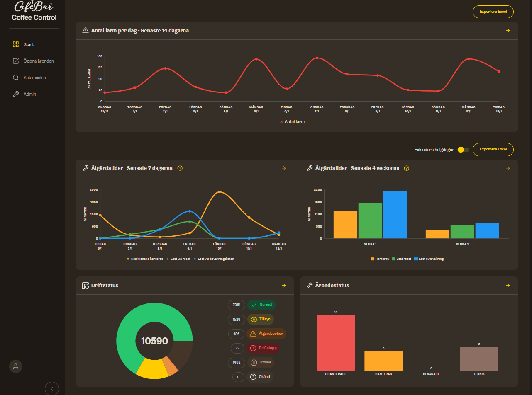Click help icon beside Senaste 7 dagarna
Viewport: 532px width, 395px height.
180,168
